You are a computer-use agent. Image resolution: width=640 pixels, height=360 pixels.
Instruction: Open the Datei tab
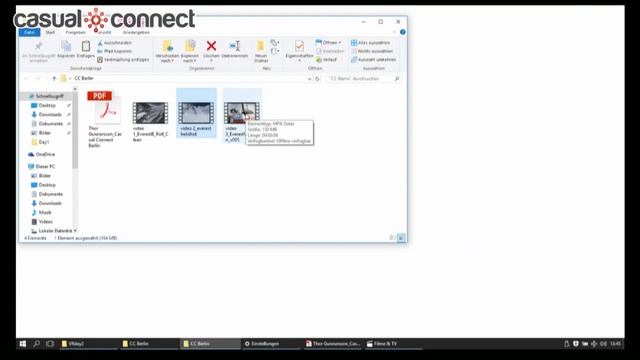29,32
